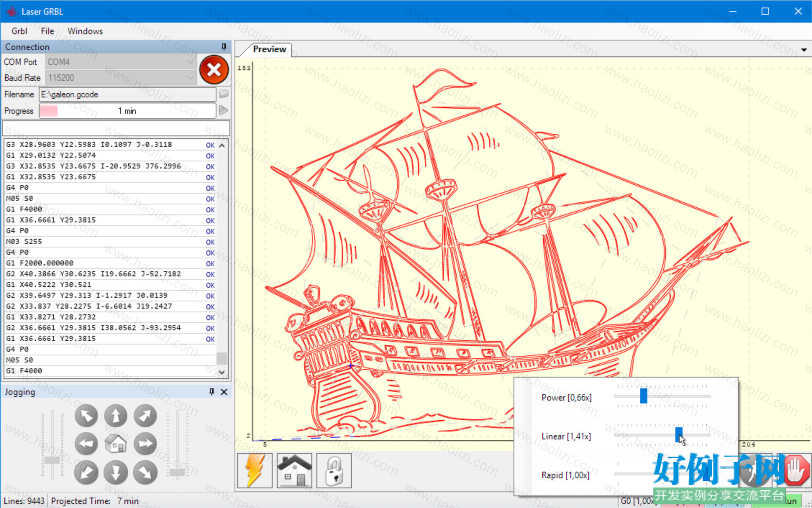The image size is (812, 508).
Task: Click the homing house button
Action: pos(295,470)
